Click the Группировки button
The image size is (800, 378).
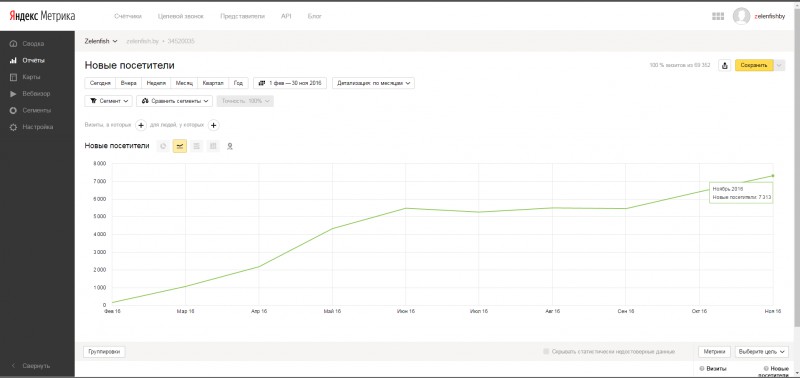pos(104,351)
